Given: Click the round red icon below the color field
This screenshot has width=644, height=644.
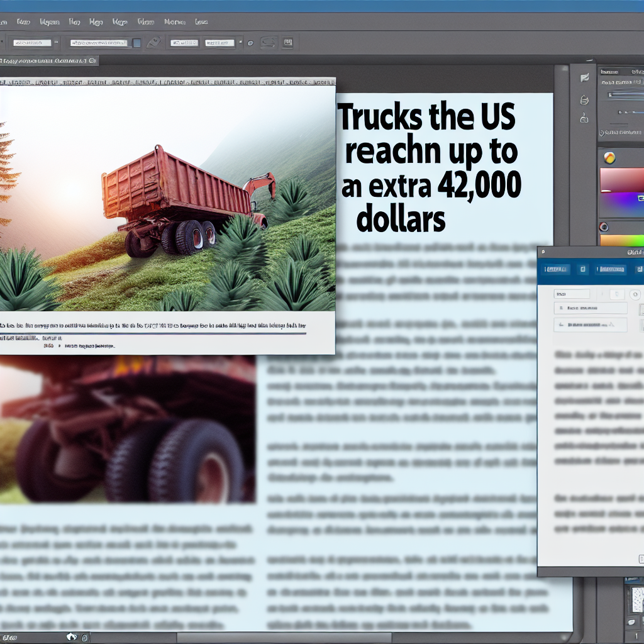Looking at the screenshot, I should 604,227.
